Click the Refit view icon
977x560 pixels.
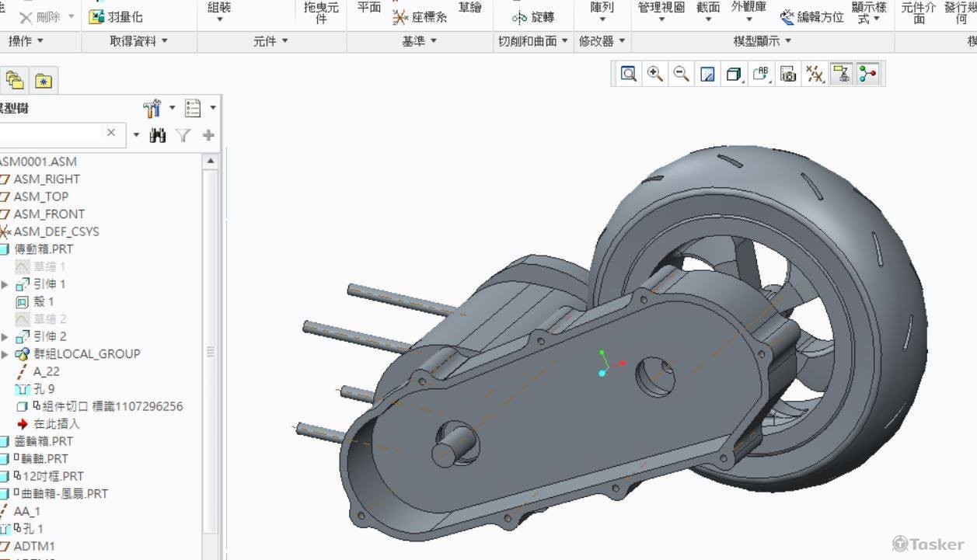pos(629,74)
